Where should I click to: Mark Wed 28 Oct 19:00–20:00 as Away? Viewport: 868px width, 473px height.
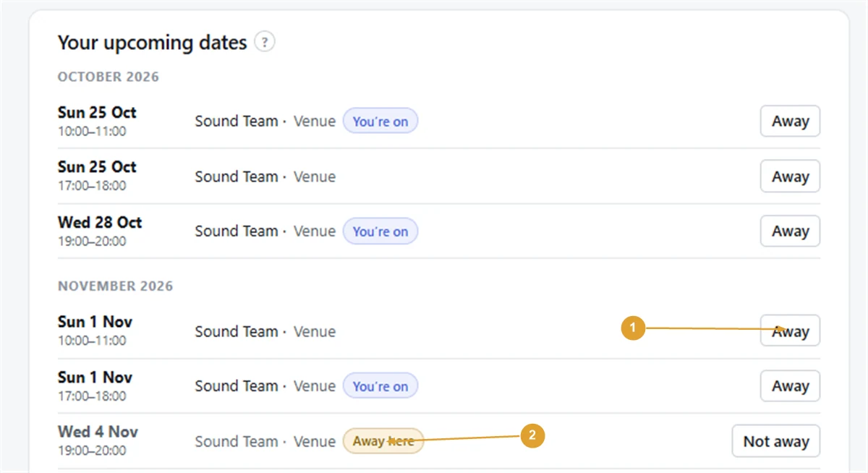[790, 231]
